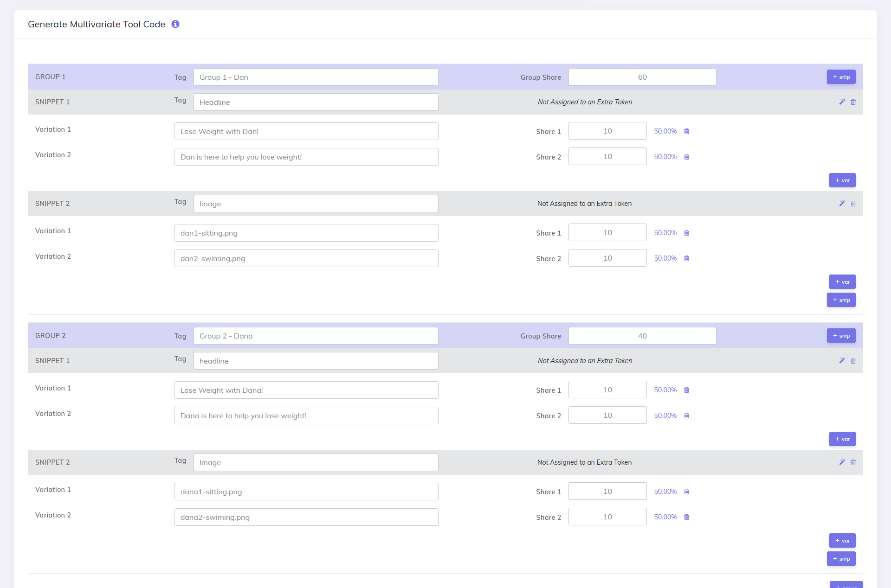Click '+ snip' on the Group 1 header
This screenshot has height=588, width=891.
841,77
